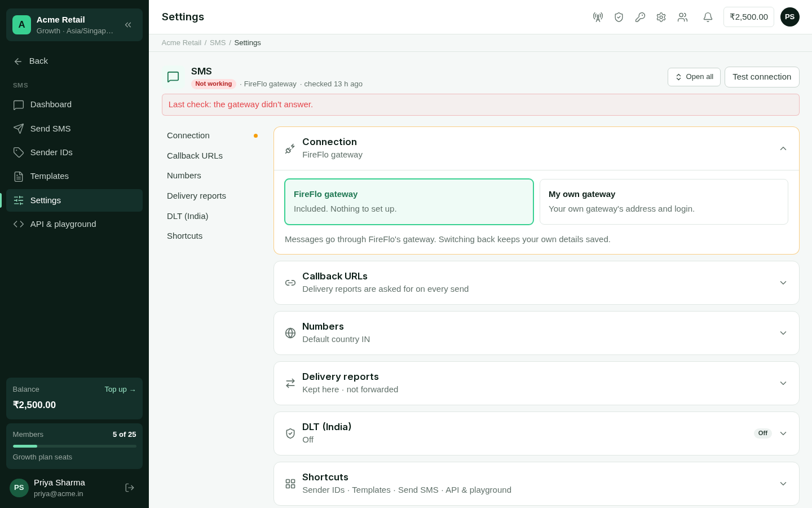Expand the Callback URLs section

click(783, 283)
